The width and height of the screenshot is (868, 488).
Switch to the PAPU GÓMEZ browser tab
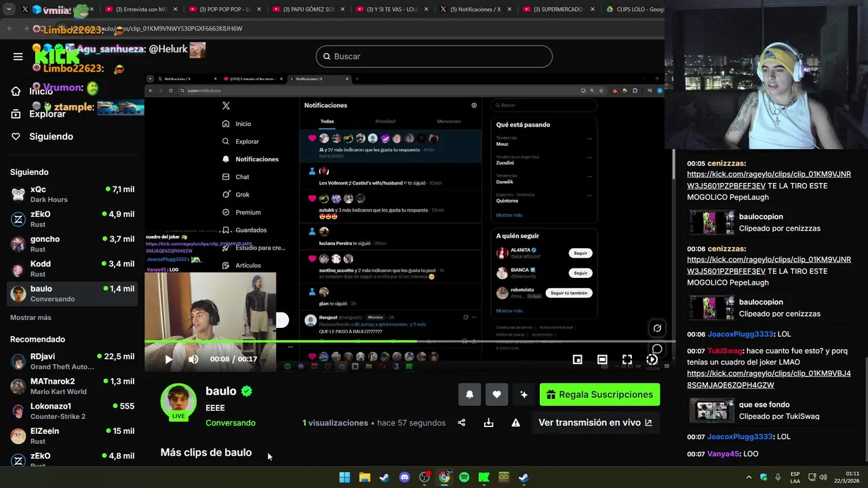click(x=309, y=9)
